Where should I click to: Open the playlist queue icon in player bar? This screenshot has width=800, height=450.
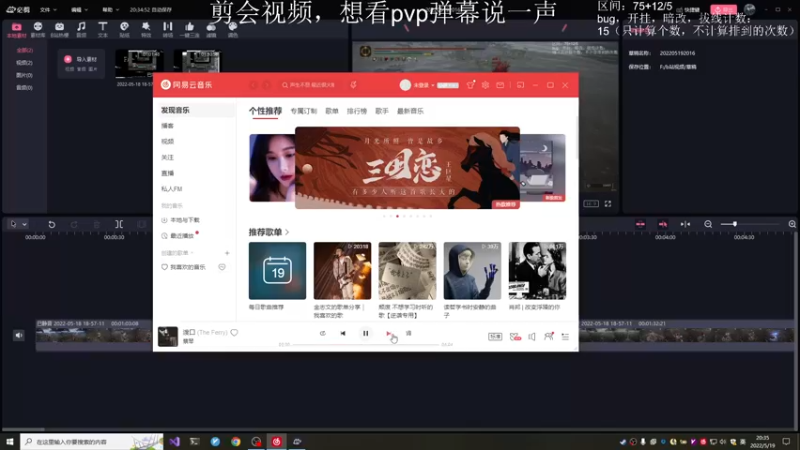click(565, 337)
